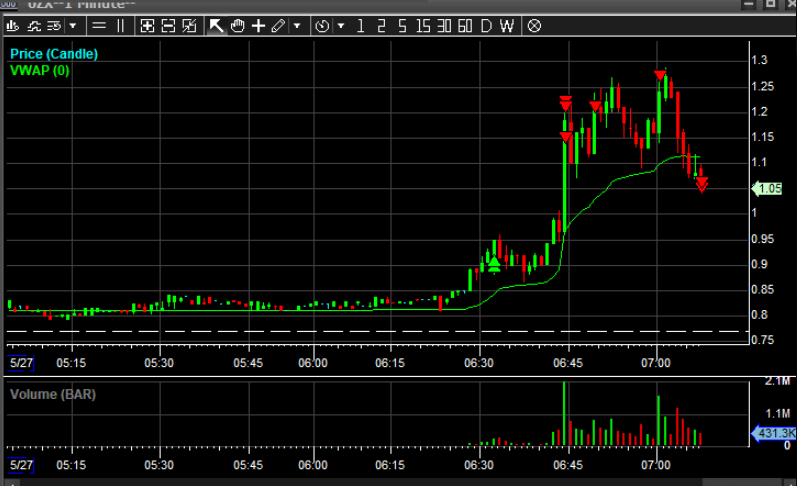Open the chart type bar icon
This screenshot has width=797, height=486.
point(13,25)
